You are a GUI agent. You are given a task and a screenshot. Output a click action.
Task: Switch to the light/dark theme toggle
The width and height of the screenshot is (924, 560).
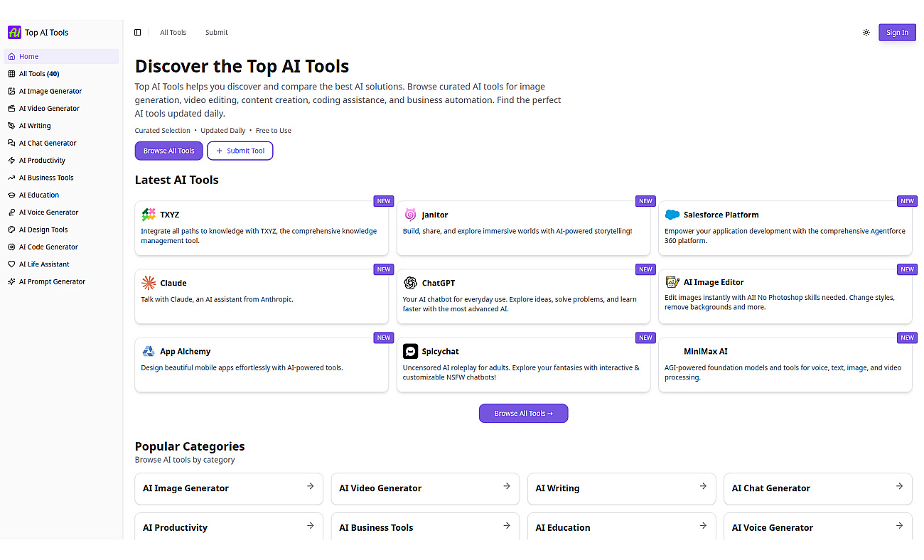coord(866,33)
